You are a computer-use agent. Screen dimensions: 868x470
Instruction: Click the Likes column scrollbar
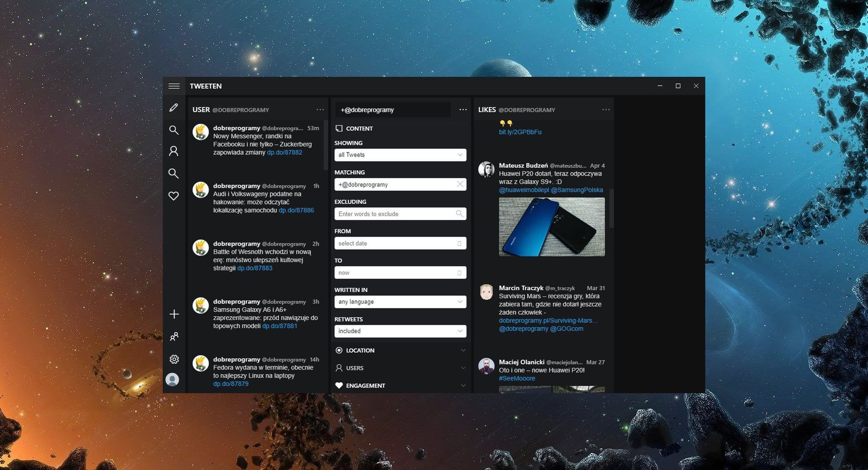tap(612, 209)
